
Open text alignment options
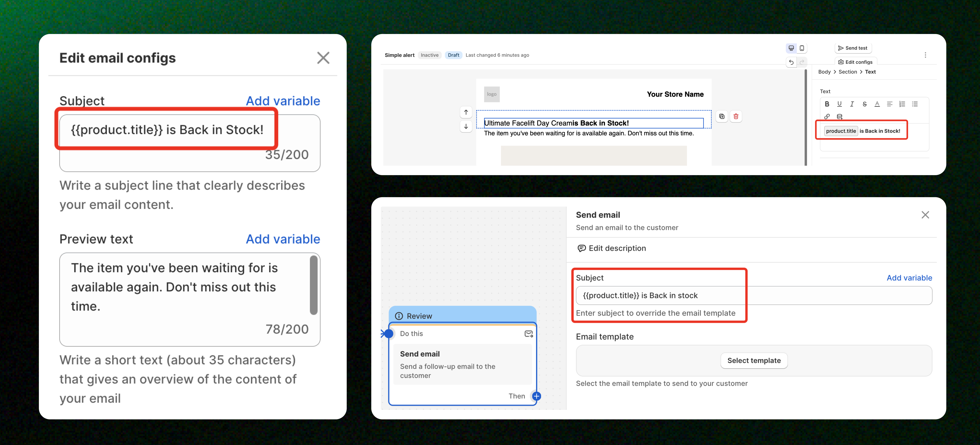pos(889,104)
